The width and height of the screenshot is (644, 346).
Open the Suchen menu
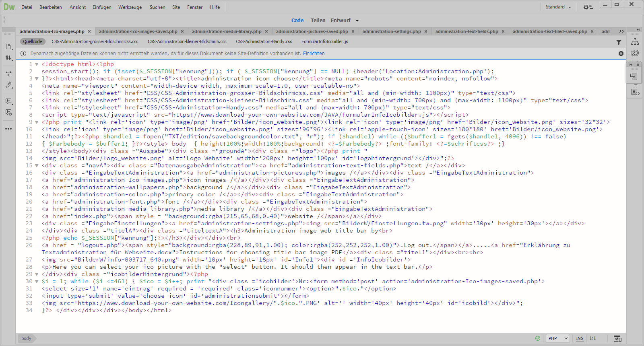click(157, 7)
